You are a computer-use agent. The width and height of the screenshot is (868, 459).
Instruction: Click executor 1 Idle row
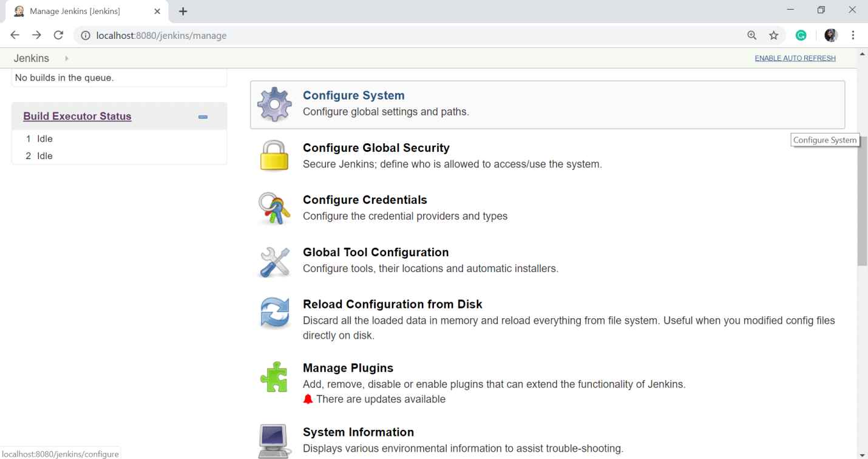[119, 138]
